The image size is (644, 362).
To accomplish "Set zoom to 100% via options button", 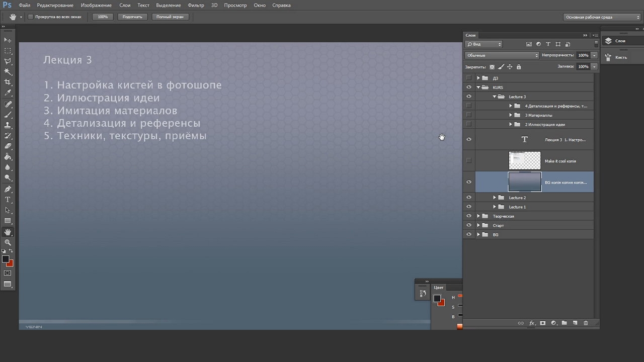I will pyautogui.click(x=103, y=17).
